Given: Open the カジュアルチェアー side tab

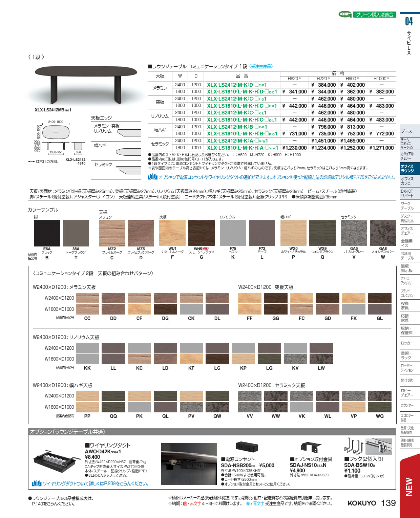Looking at the screenshot, I should click(x=410, y=156).
